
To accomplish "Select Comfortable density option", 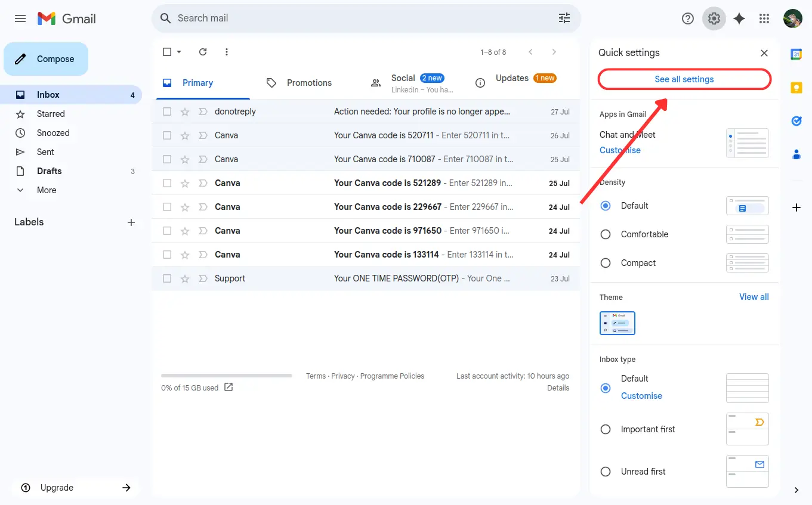I will click(x=606, y=234).
